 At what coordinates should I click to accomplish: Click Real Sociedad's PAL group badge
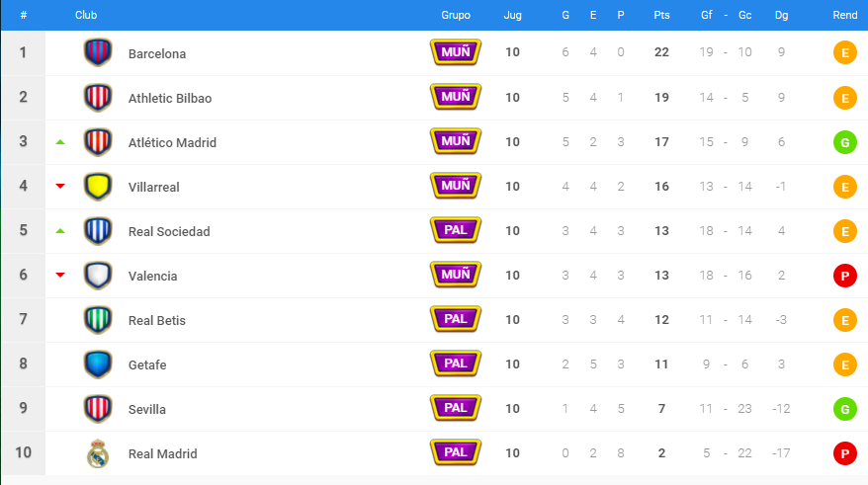click(456, 230)
